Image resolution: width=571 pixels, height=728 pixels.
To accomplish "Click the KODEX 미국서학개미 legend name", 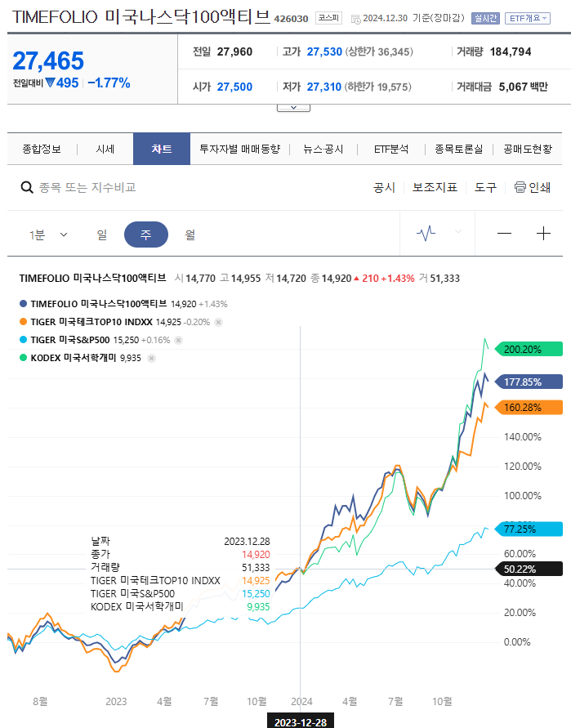I will [x=74, y=358].
